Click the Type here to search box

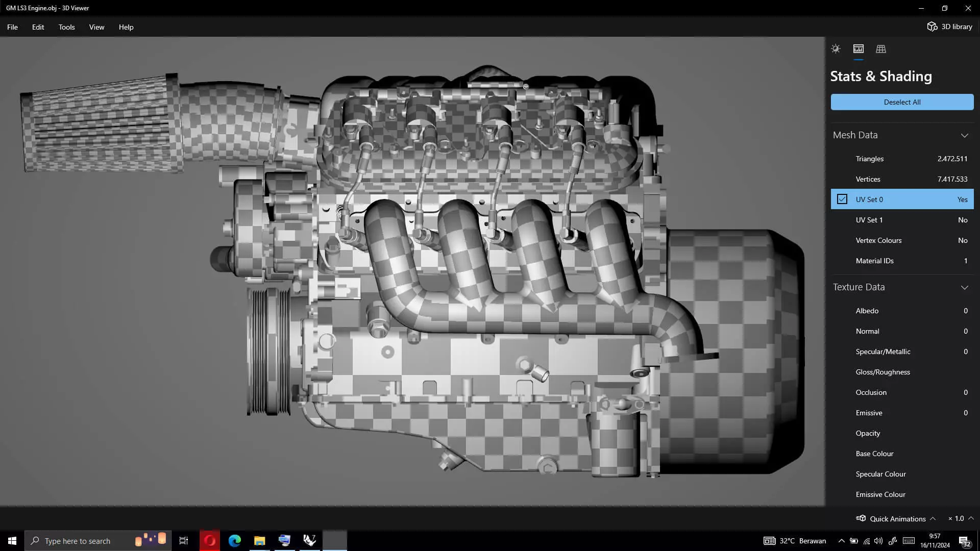pos(98,541)
